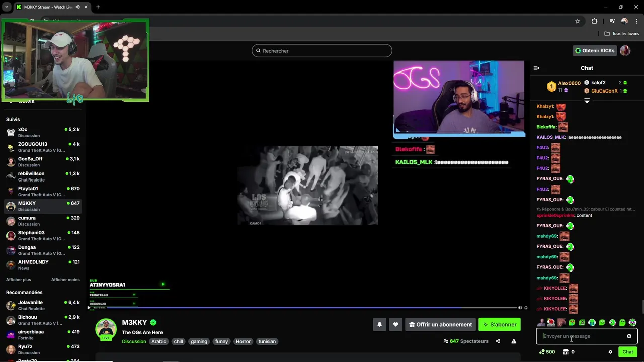Click the S'abonner subscribe button
Screen dimensions: 644x362
pyautogui.click(x=500, y=325)
